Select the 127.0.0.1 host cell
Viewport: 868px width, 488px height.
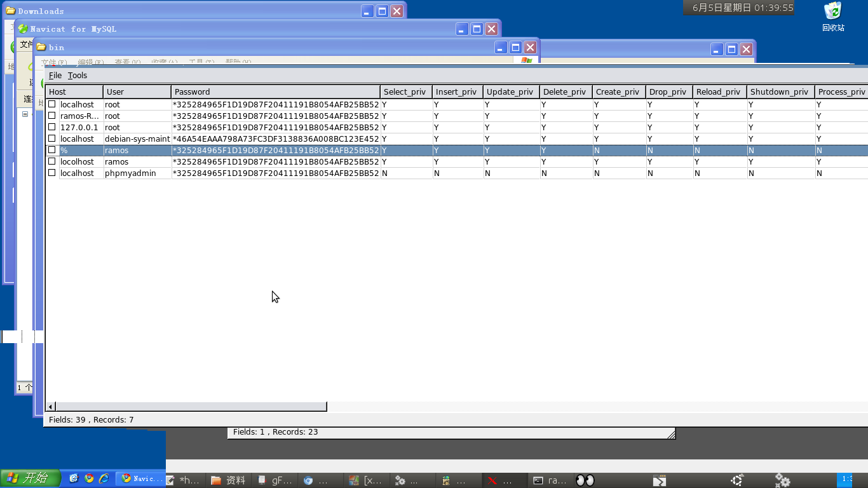point(81,127)
